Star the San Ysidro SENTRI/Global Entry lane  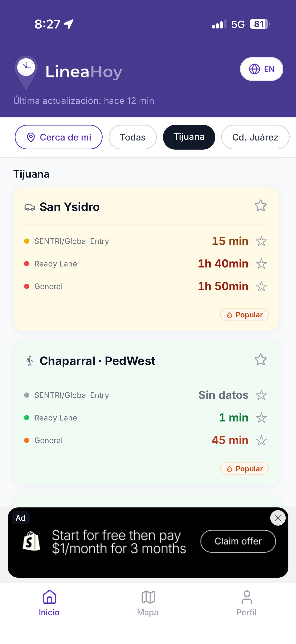(261, 241)
